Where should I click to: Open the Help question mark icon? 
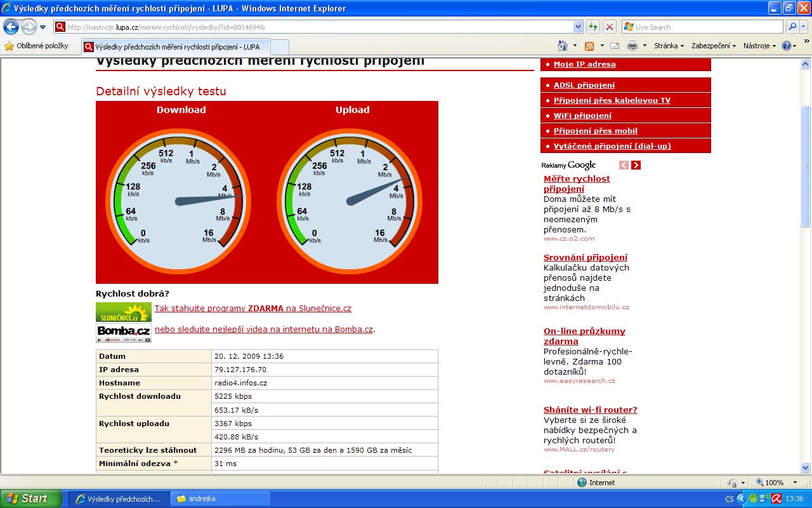pyautogui.click(x=787, y=46)
